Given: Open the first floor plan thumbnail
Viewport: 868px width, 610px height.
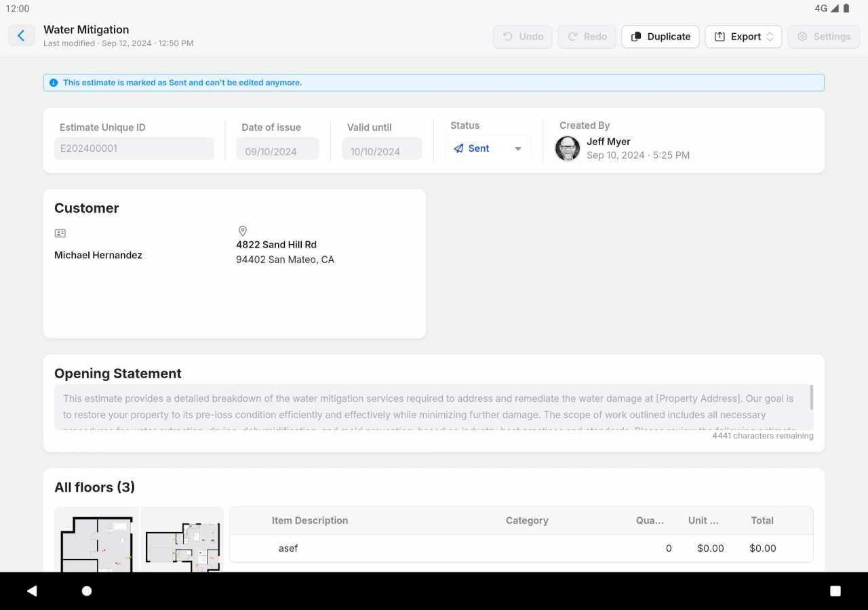Looking at the screenshot, I should coord(96,540).
